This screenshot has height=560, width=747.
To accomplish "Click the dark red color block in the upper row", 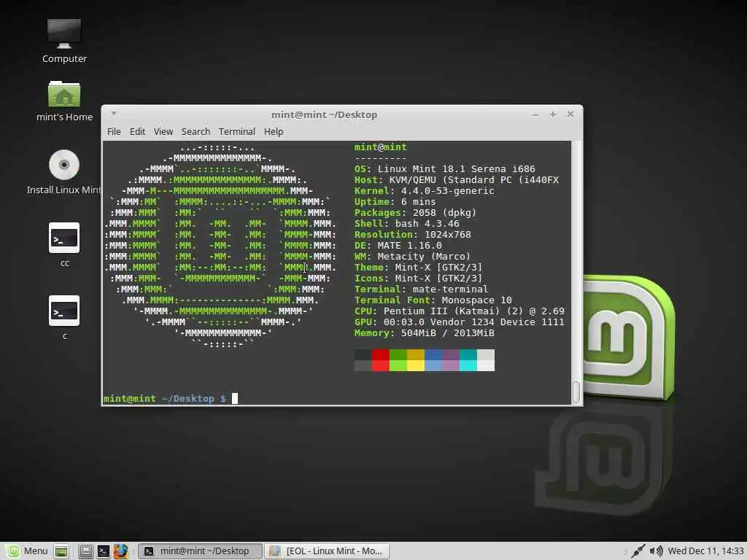I will tap(381, 354).
